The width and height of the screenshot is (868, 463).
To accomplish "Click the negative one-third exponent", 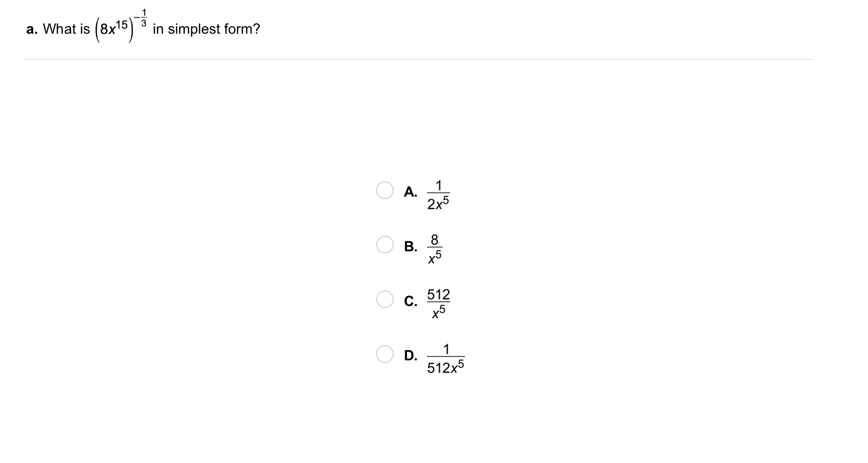I will point(141,18).
